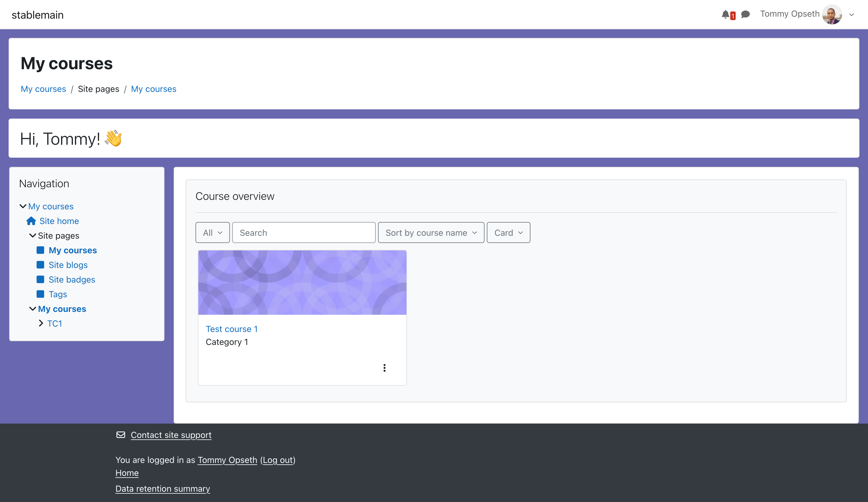Click the Category 1 text on card
868x502 pixels.
tap(227, 342)
